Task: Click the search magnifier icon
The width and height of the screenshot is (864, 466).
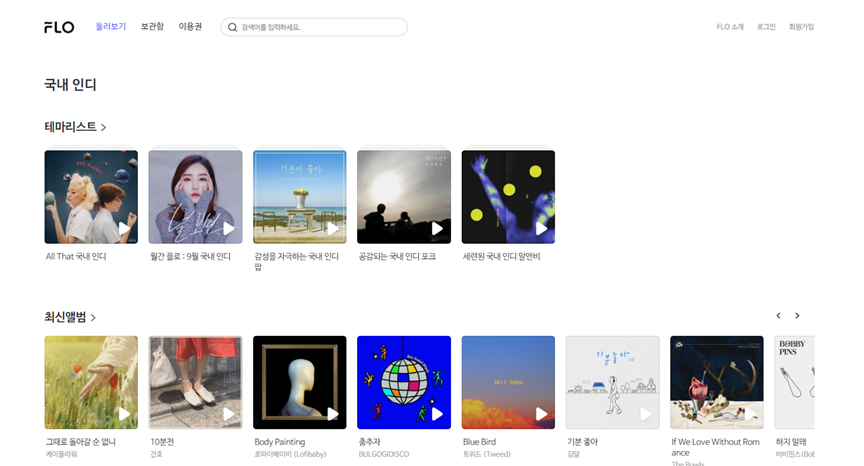Action: pyautogui.click(x=233, y=27)
